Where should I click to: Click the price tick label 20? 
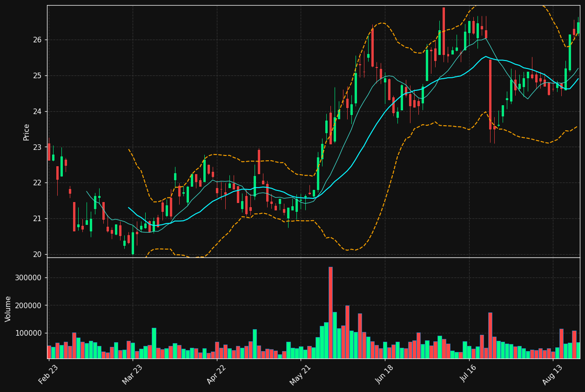[x=37, y=255]
